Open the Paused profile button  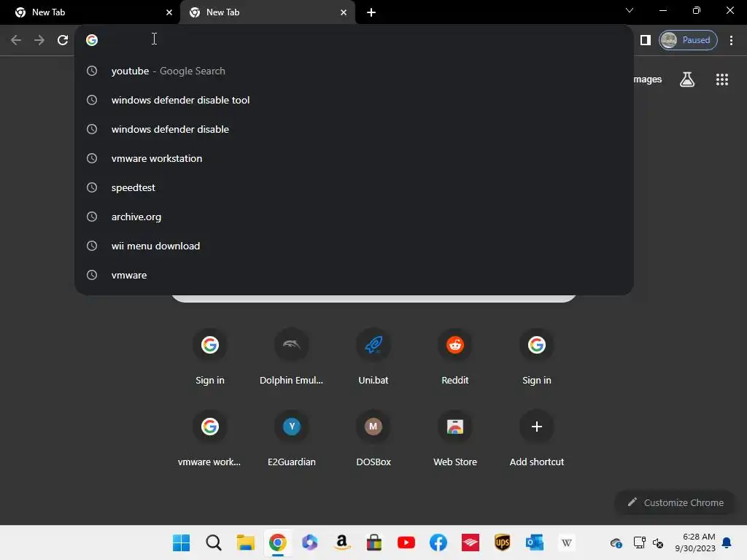[x=688, y=40]
